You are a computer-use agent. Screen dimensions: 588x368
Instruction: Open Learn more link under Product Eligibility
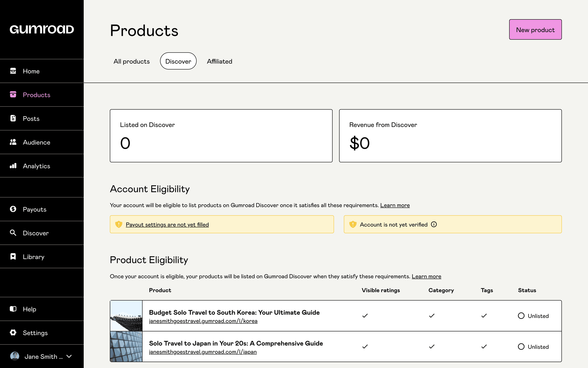tap(427, 276)
